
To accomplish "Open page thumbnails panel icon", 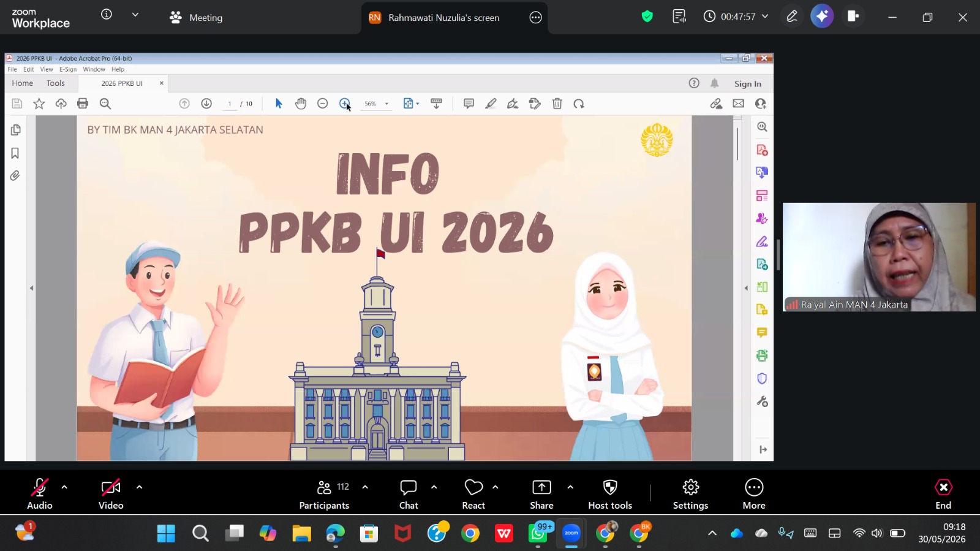I will coord(15,130).
